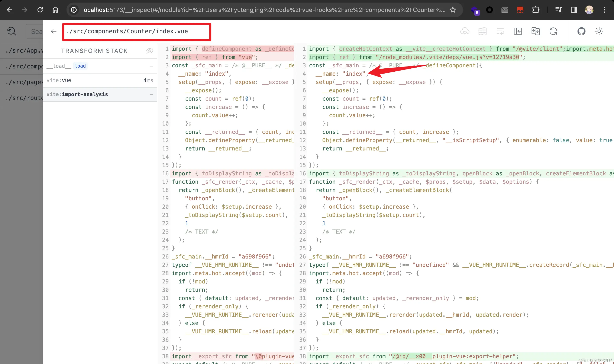Open the module graph view
This screenshot has width=614, height=364.
click(x=482, y=31)
